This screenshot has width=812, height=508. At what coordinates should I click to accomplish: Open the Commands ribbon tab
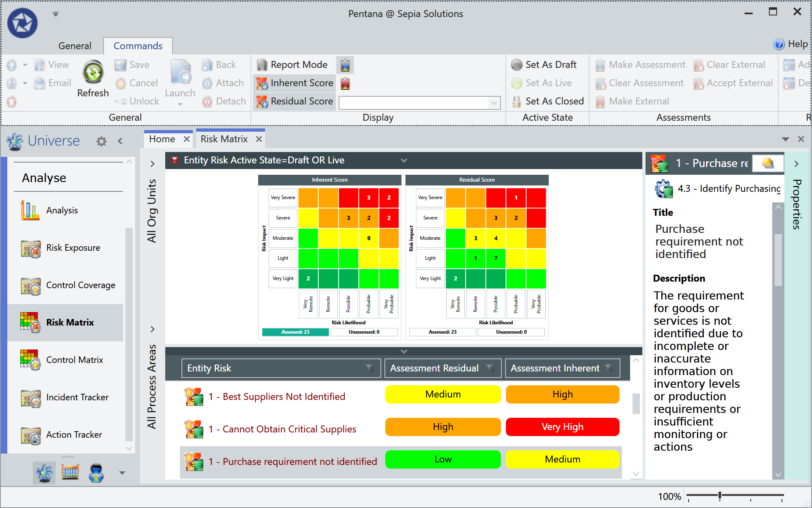[x=138, y=46]
